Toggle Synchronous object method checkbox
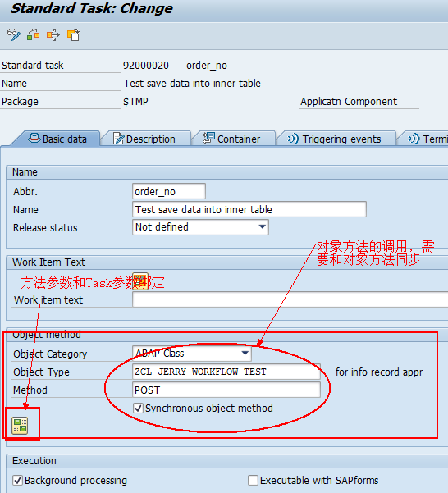Screen dimensions: 448x493 tap(138, 409)
